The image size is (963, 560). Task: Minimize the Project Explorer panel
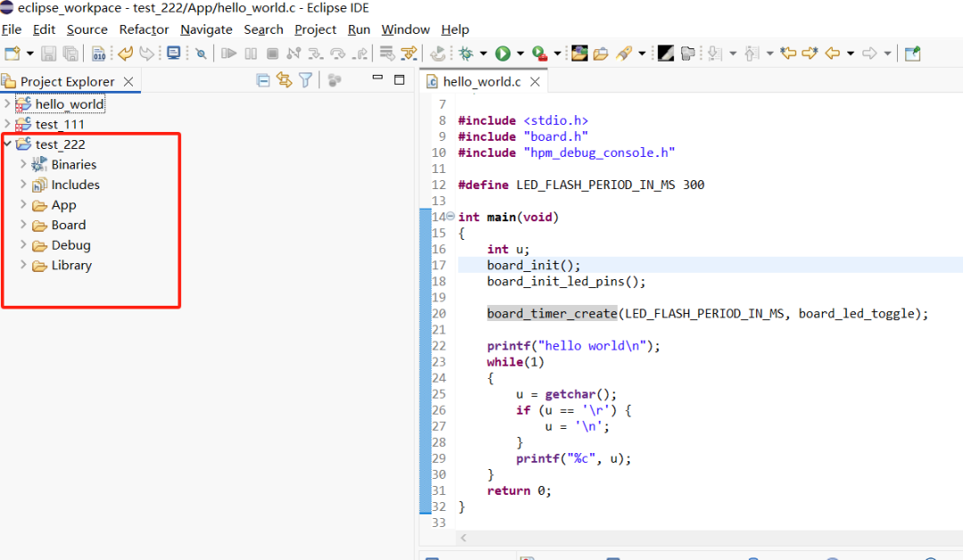point(378,78)
